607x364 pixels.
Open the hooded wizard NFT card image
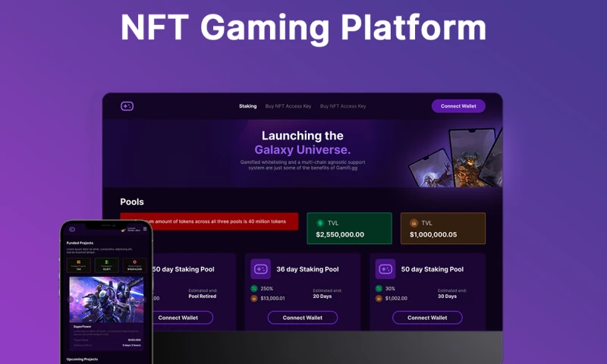pyautogui.click(x=432, y=169)
